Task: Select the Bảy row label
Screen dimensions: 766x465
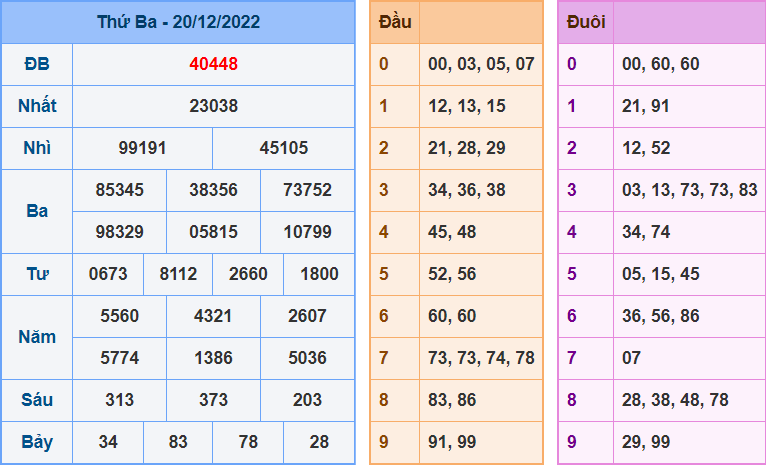Action: (37, 442)
